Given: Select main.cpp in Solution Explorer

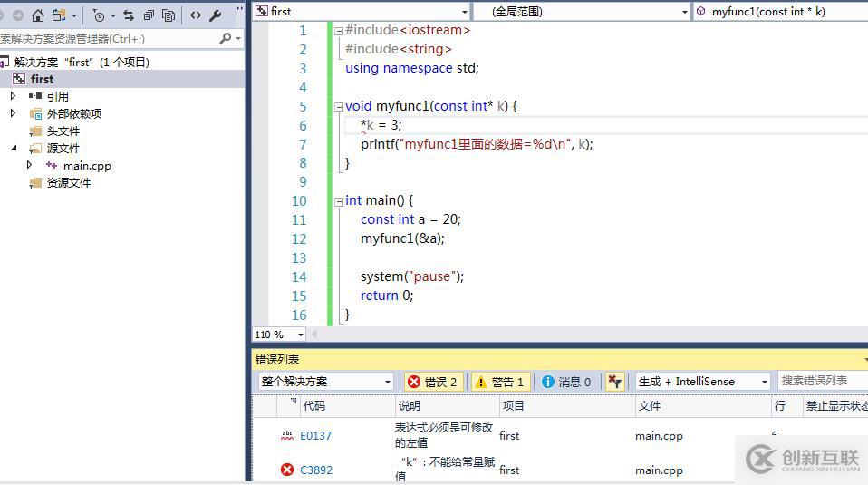Looking at the screenshot, I should [87, 166].
